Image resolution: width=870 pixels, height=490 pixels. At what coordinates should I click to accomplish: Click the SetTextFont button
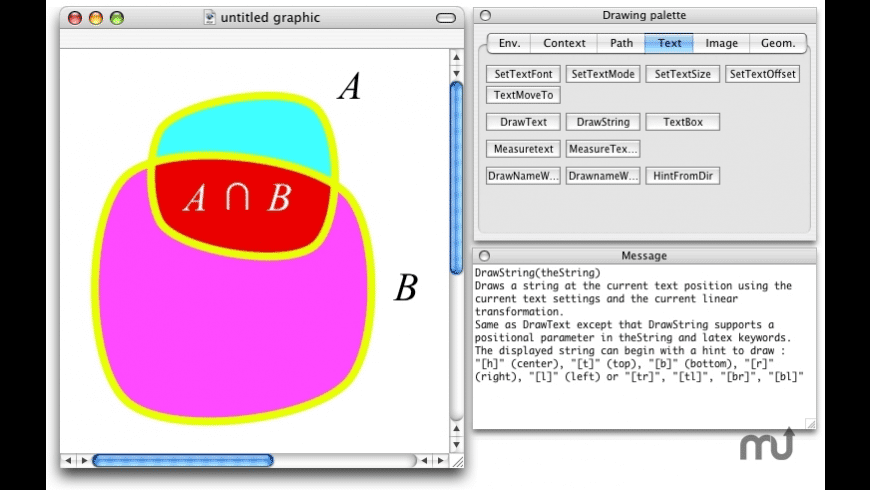click(x=523, y=73)
